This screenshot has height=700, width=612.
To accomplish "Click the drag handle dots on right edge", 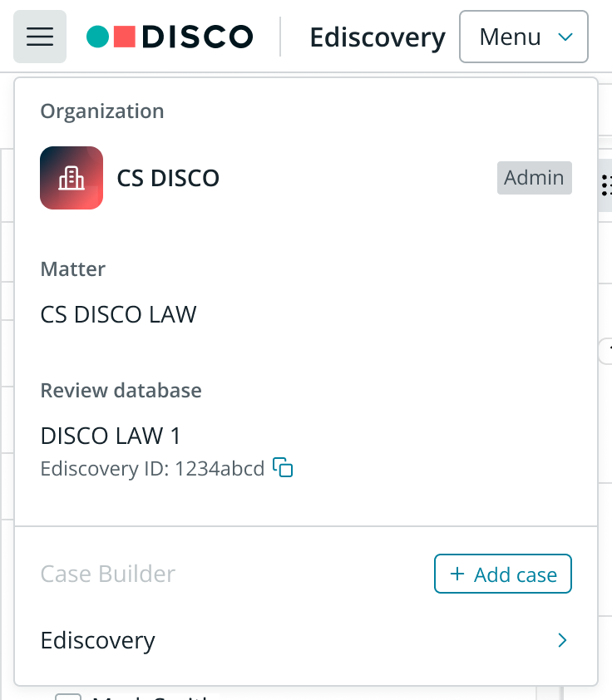I will (605, 185).
